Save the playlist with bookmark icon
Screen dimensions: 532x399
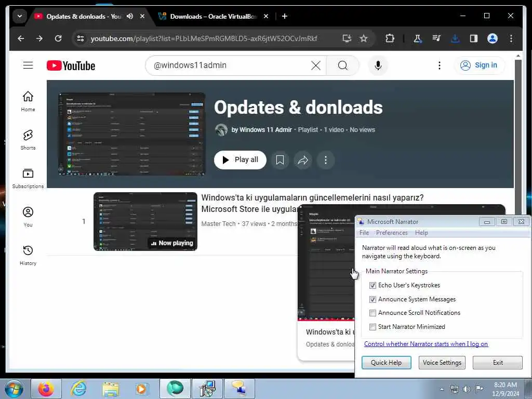click(280, 160)
